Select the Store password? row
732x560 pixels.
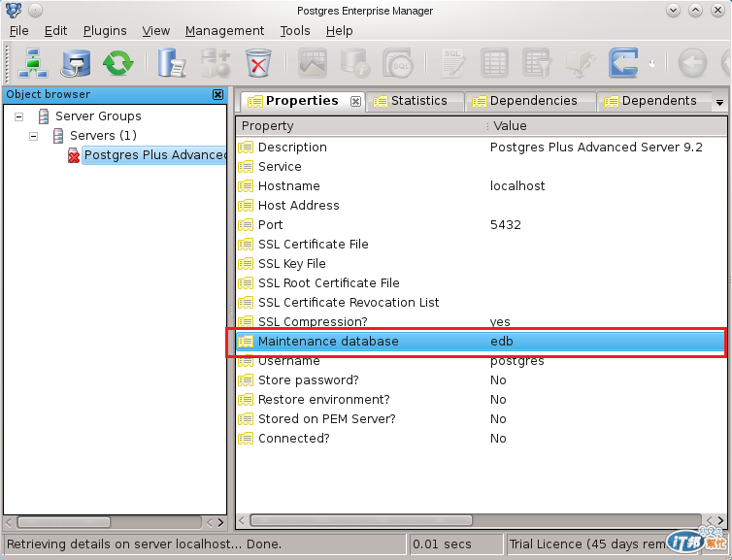[x=481, y=380]
